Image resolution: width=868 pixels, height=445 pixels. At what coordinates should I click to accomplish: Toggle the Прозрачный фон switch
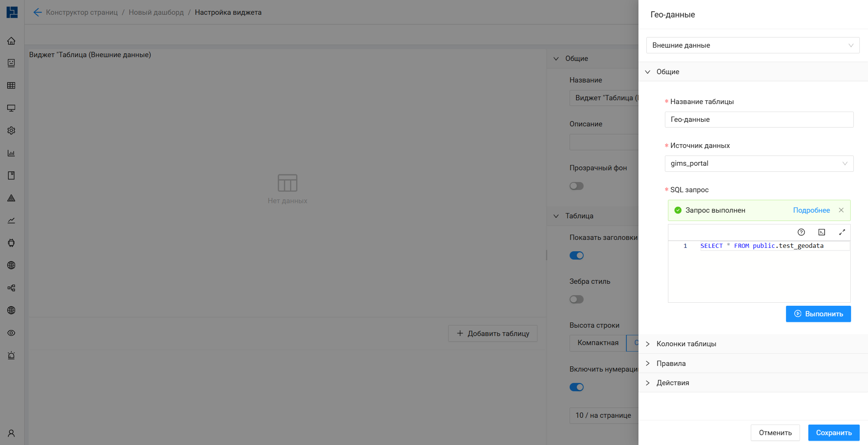coord(576,186)
